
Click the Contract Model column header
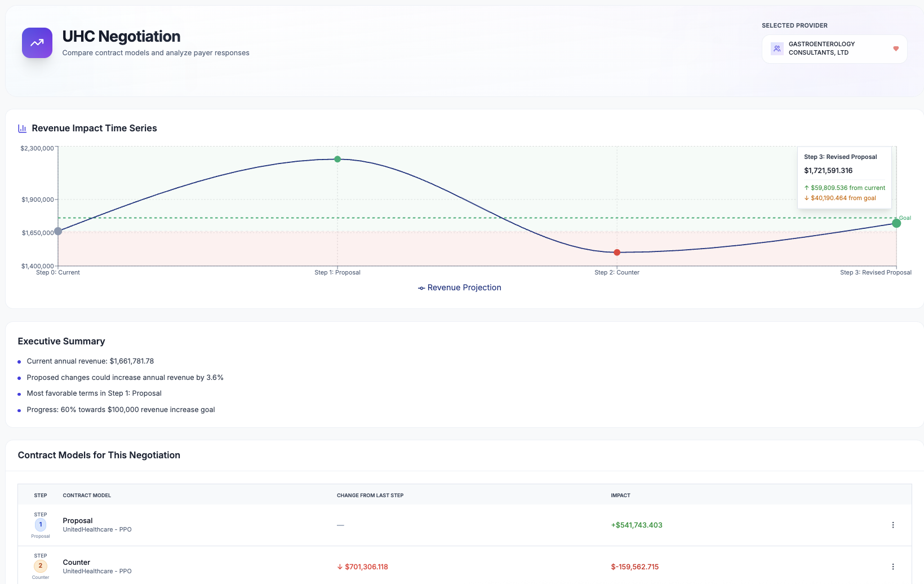pyautogui.click(x=87, y=495)
